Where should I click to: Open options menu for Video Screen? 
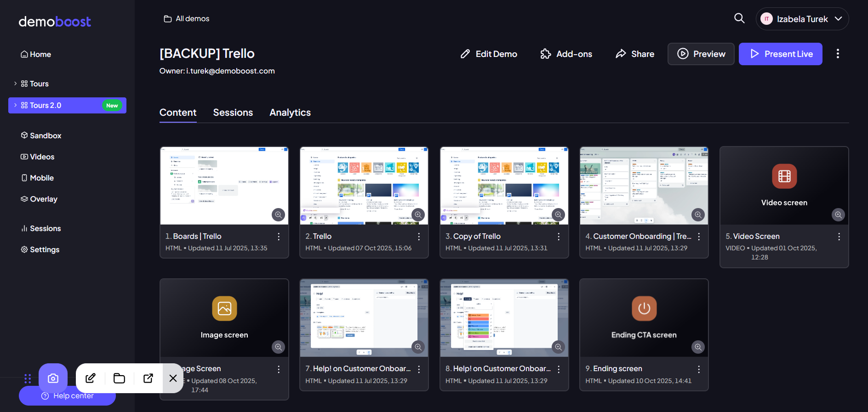[x=839, y=237]
